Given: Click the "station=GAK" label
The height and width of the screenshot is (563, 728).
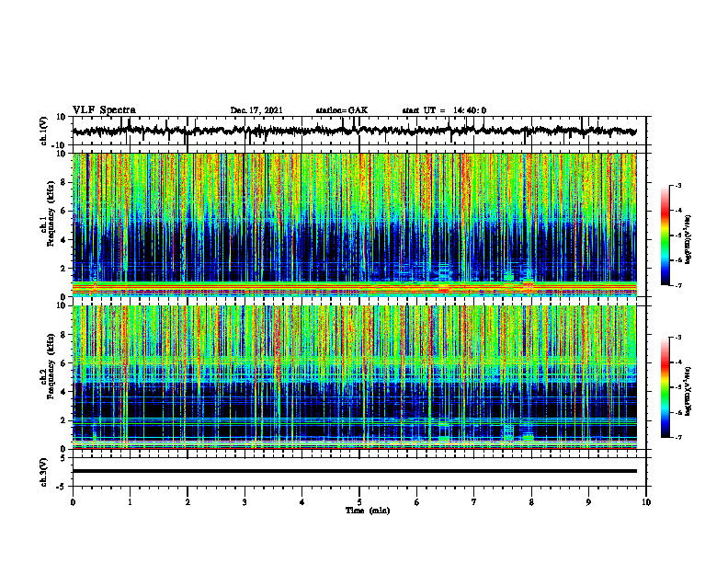Looking at the screenshot, I should pos(342,110).
